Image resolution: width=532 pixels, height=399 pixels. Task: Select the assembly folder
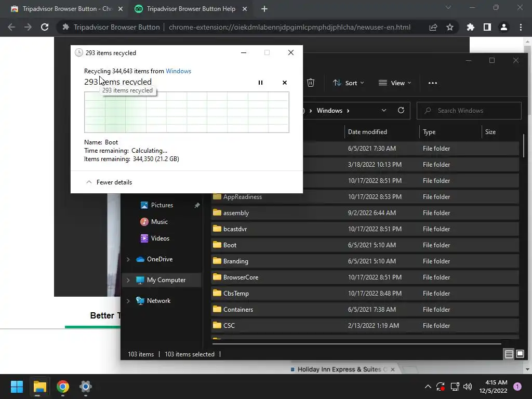[x=365, y=212]
